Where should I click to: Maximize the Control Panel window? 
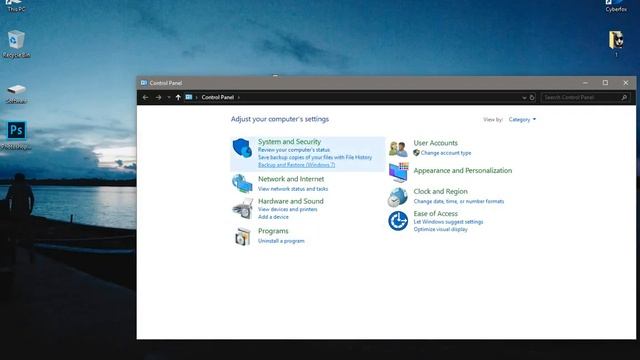pyautogui.click(x=605, y=83)
